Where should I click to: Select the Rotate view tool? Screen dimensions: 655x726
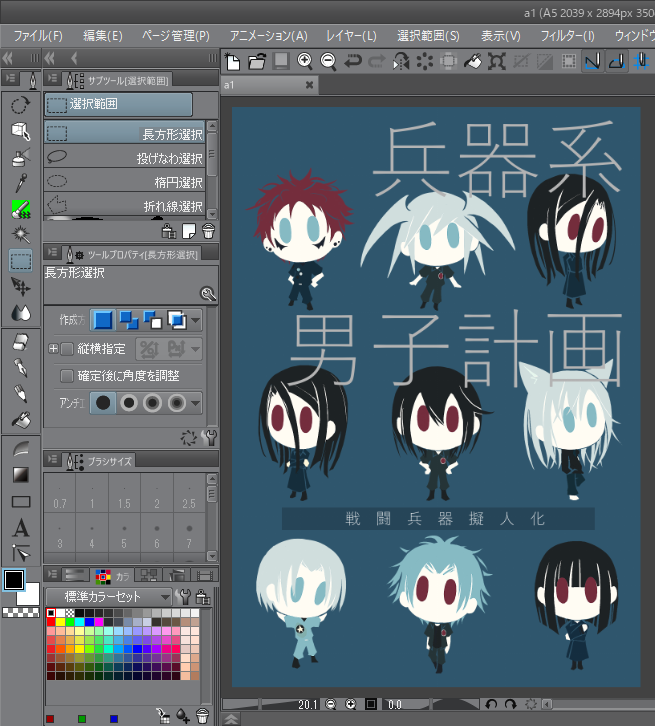coord(20,105)
